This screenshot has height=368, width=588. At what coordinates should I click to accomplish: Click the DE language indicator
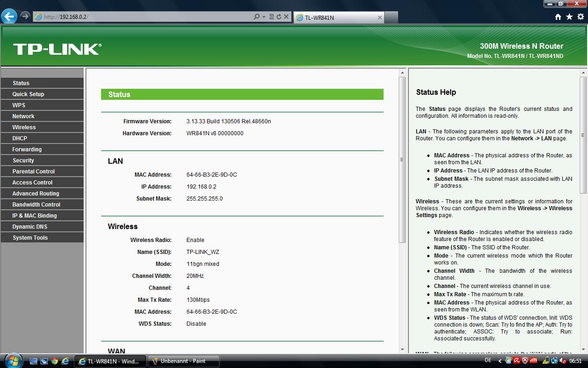tap(488, 360)
